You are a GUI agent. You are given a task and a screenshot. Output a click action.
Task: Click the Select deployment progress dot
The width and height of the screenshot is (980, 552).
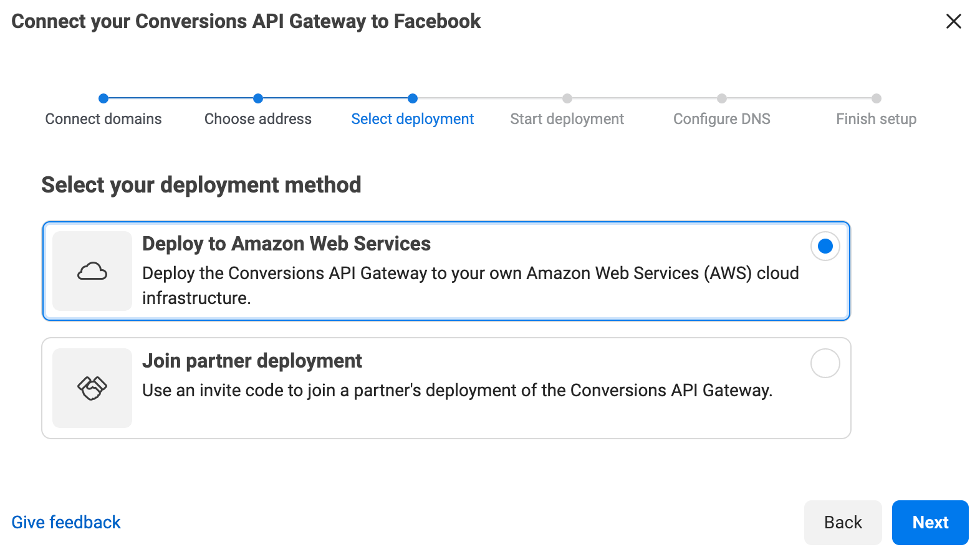pyautogui.click(x=413, y=98)
